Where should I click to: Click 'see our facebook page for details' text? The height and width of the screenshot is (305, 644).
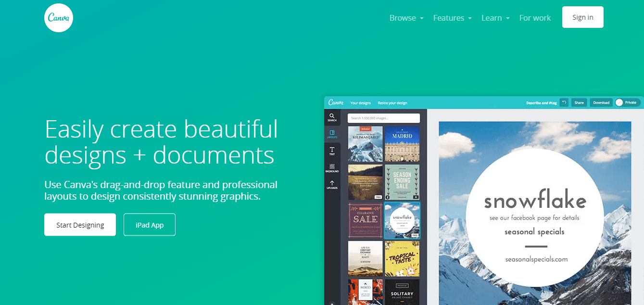[534, 218]
